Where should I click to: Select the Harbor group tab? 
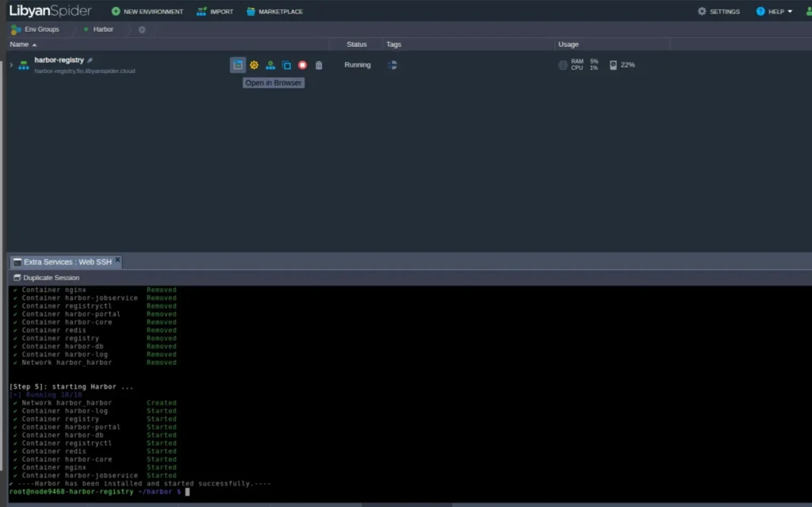(102, 29)
